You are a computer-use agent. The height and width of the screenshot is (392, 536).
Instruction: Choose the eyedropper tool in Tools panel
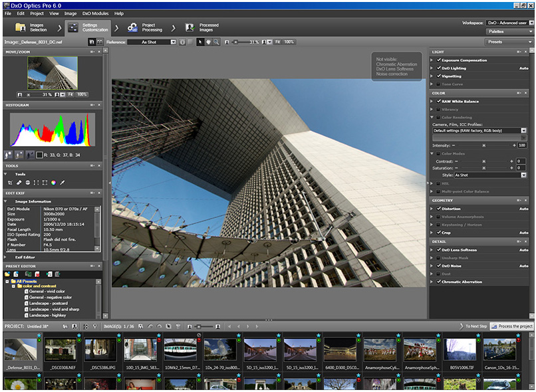(x=62, y=182)
